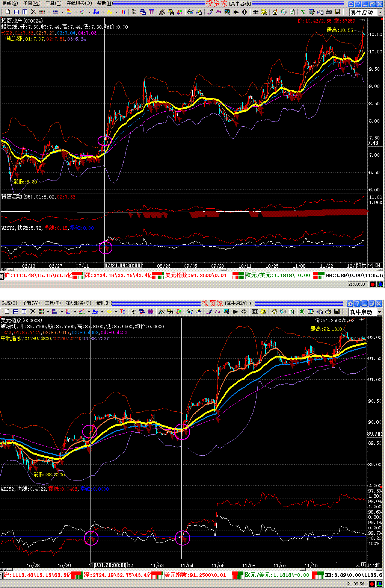The image size is (385, 588).
Task: Expand arrow beside colored grid icon, top toolbar
Action: pyautogui.click(x=48, y=12)
